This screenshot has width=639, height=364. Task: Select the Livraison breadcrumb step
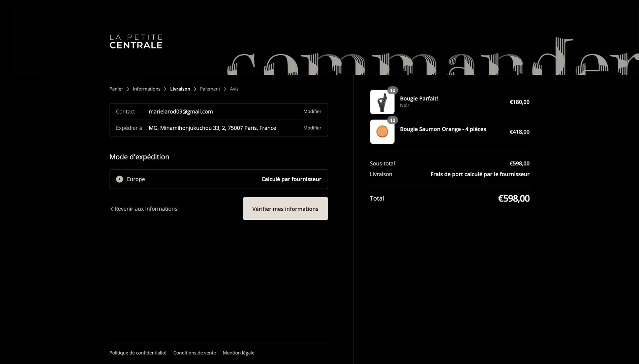tap(180, 89)
